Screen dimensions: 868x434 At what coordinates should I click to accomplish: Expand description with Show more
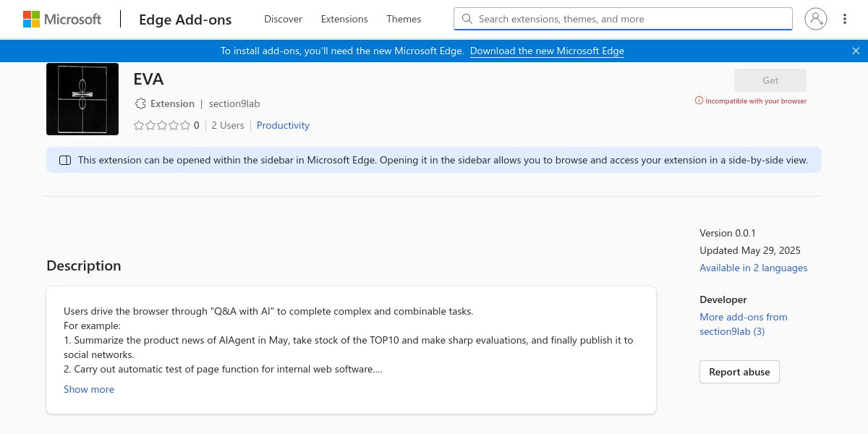point(89,389)
